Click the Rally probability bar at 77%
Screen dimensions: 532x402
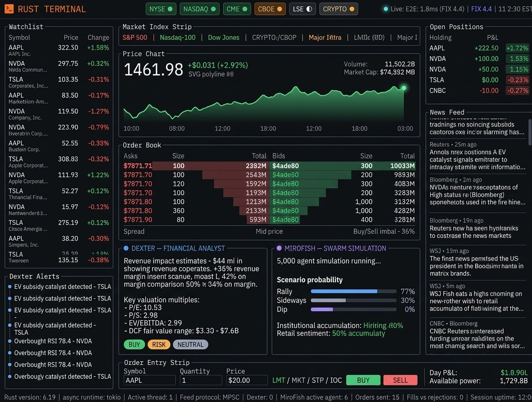pyautogui.click(x=354, y=291)
